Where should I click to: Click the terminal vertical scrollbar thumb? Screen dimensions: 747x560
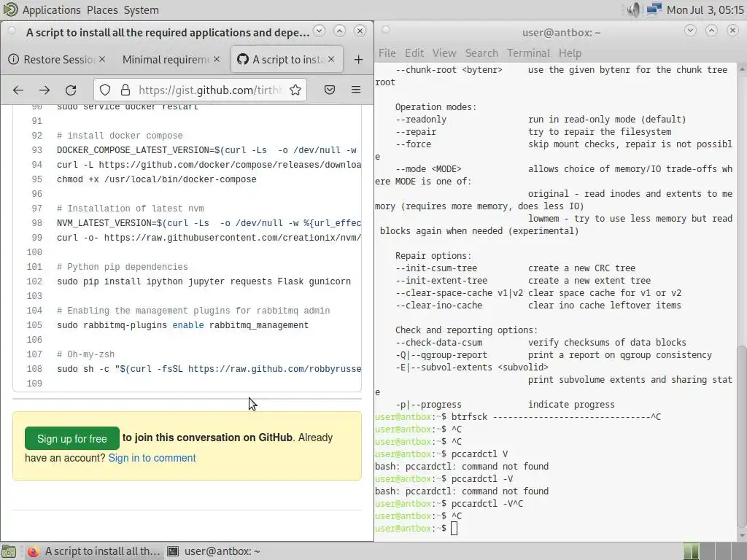[742, 436]
